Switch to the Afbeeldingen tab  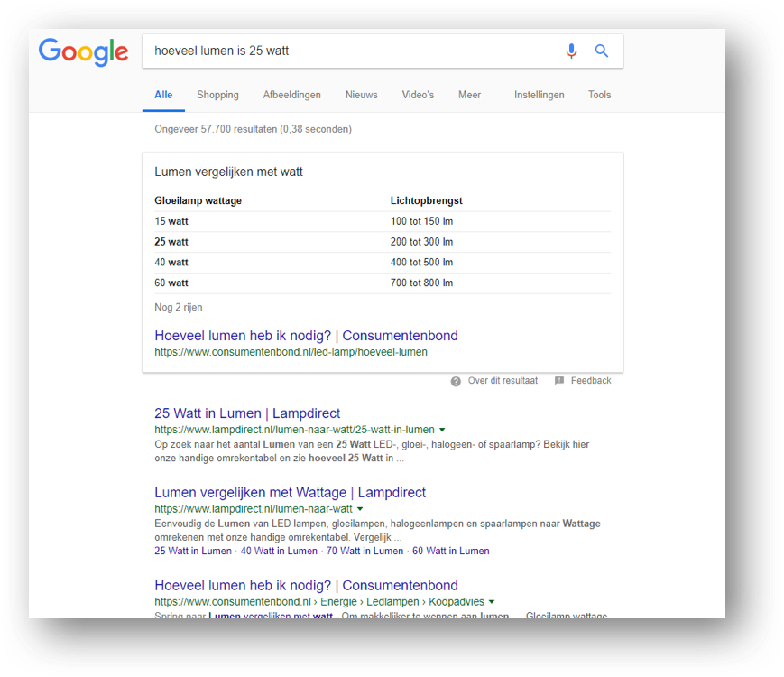(x=291, y=95)
